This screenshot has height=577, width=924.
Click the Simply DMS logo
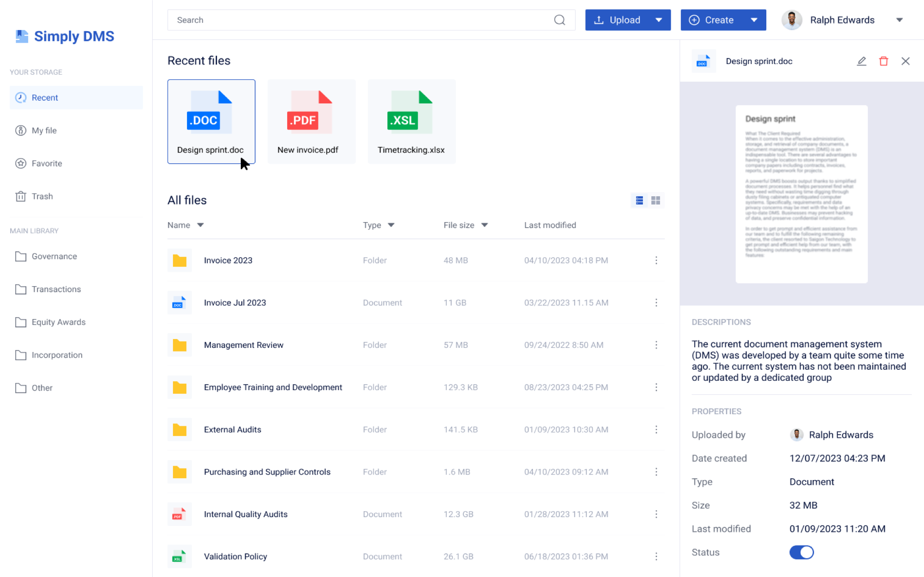point(65,36)
